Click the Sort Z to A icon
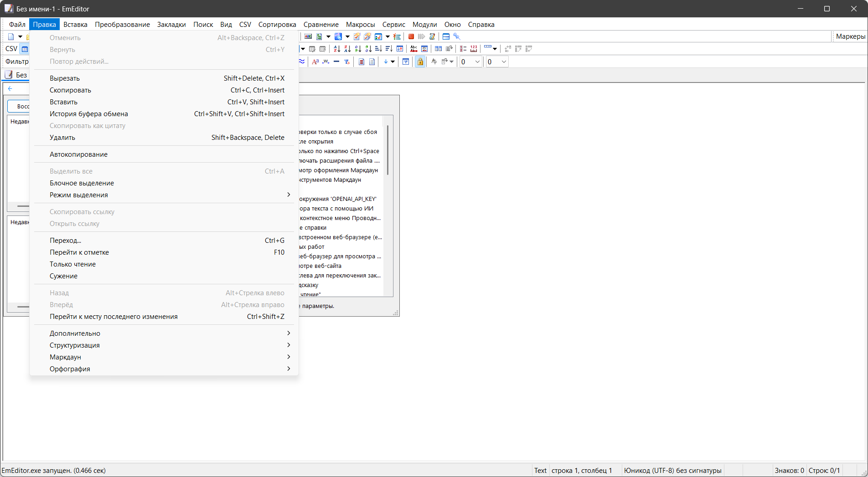 click(x=347, y=49)
